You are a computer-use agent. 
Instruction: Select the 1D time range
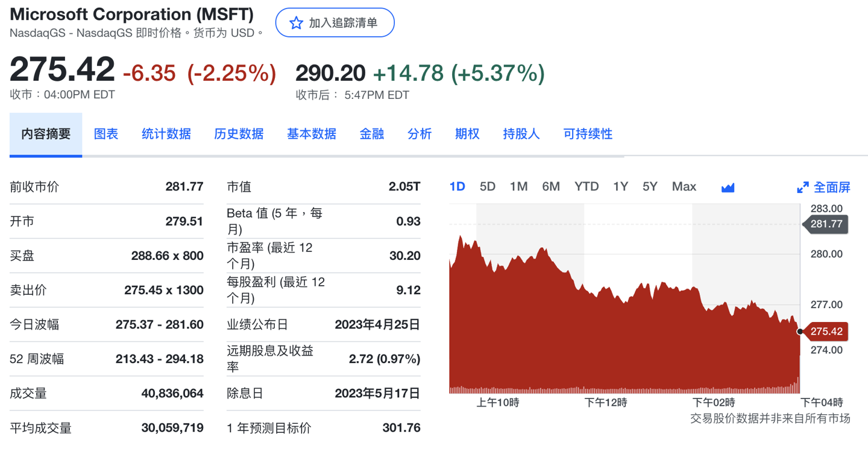tap(457, 187)
